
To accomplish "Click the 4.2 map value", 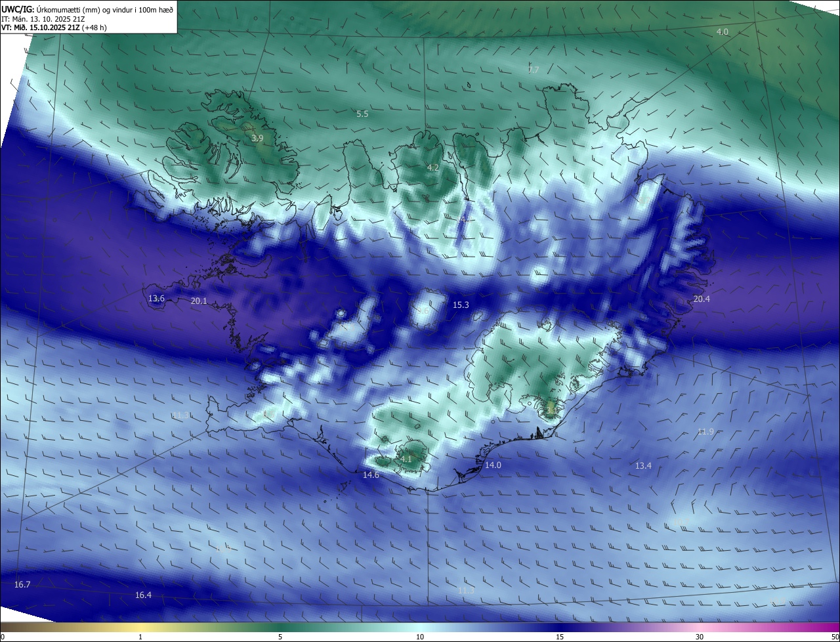I will [433, 167].
